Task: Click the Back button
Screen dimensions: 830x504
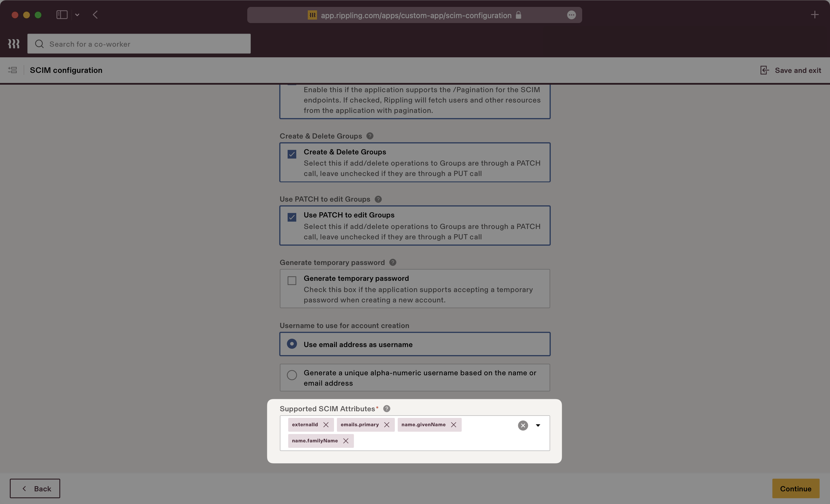Action: 35,488
